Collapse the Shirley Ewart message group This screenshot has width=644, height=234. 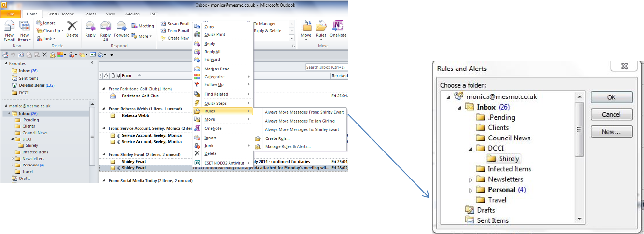click(103, 155)
